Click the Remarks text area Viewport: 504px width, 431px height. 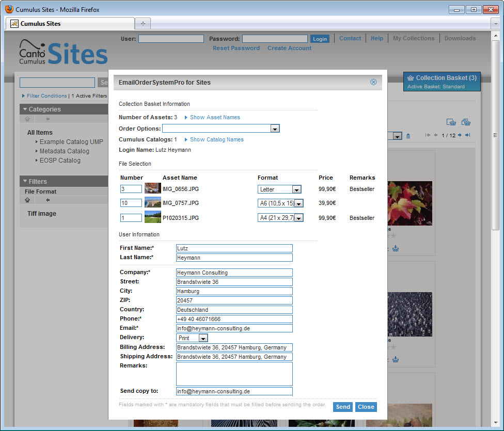point(234,374)
